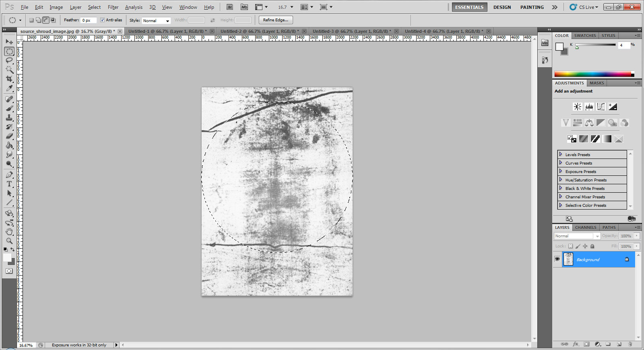This screenshot has height=350, width=644.
Task: Add an Exposure adjustment
Action: click(613, 107)
